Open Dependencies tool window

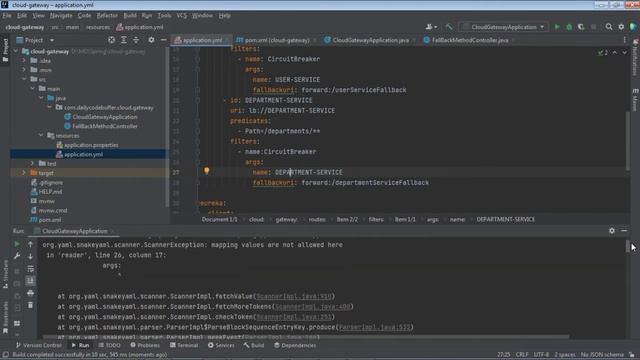pyautogui.click(x=295, y=345)
